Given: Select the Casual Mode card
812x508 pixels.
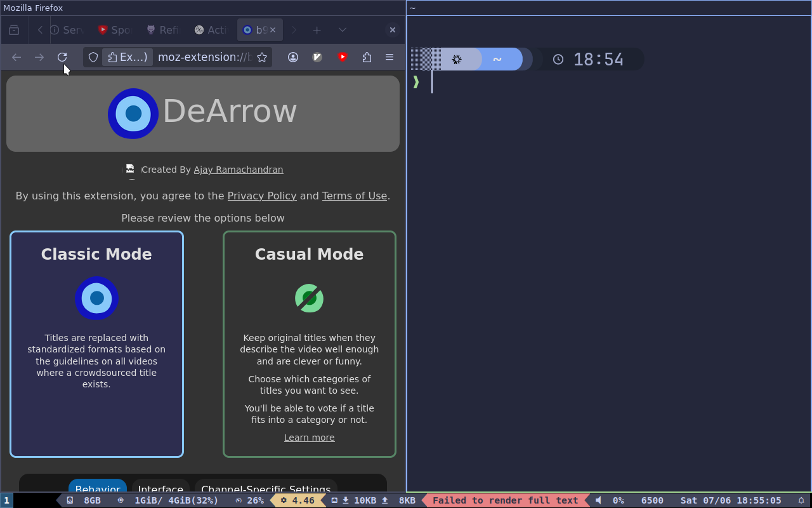Looking at the screenshot, I should pyautogui.click(x=310, y=344).
